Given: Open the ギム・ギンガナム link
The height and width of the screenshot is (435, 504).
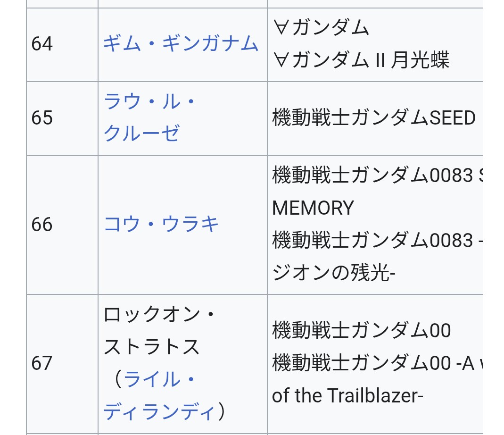Looking at the screenshot, I should tap(181, 44).
